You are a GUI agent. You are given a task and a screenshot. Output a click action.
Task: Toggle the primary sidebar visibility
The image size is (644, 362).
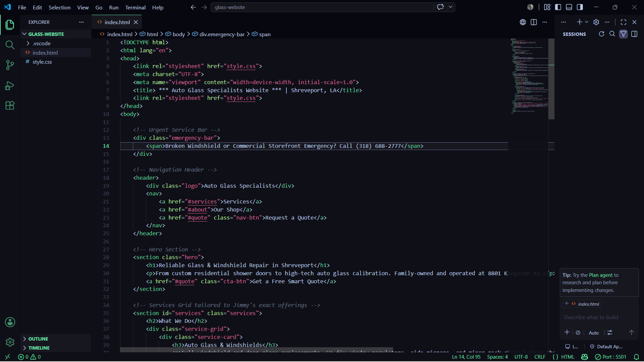click(x=558, y=7)
